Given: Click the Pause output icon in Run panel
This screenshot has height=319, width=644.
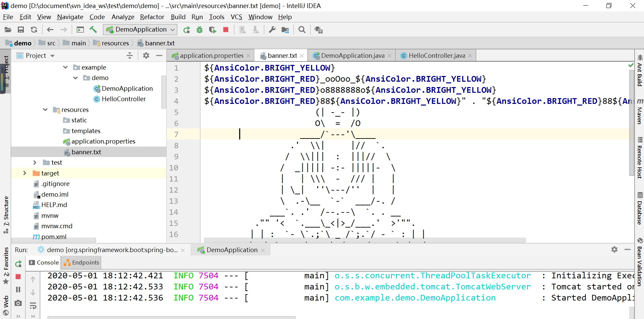Looking at the screenshot, I should [x=18, y=289].
